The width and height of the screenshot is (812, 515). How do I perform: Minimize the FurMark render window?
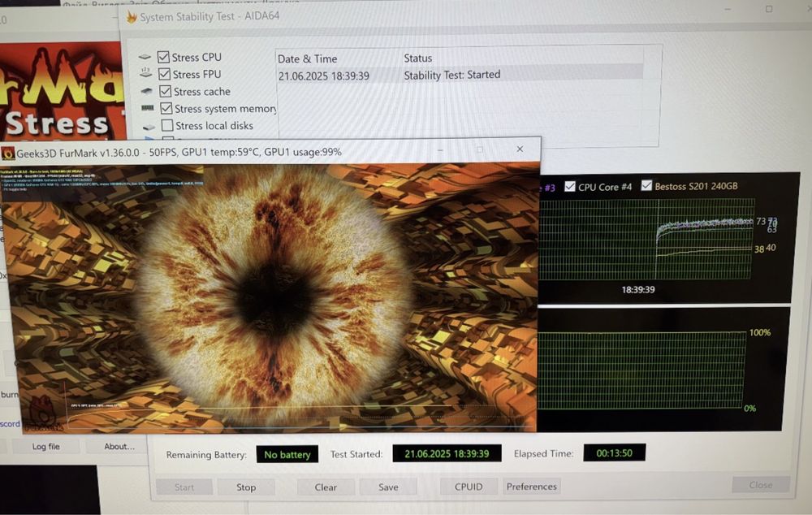[440, 149]
